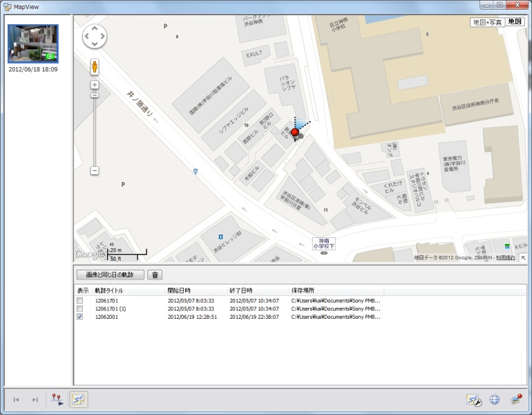Sort by the 保存場所 column header
Image resolution: width=532 pixels, height=415 pixels.
point(336,290)
